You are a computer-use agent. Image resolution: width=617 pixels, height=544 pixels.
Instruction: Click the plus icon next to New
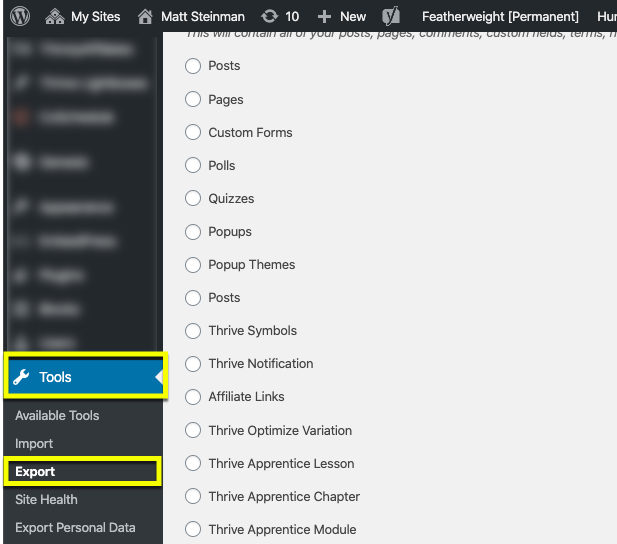324,16
